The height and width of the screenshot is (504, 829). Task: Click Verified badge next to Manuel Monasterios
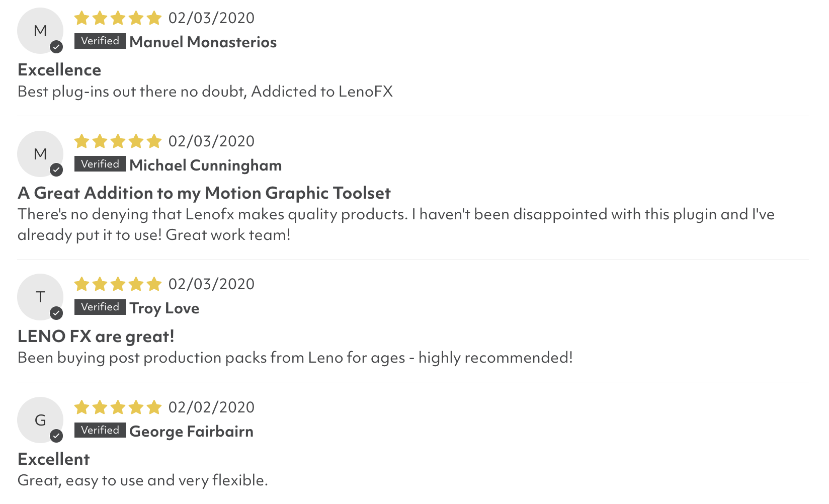[100, 41]
